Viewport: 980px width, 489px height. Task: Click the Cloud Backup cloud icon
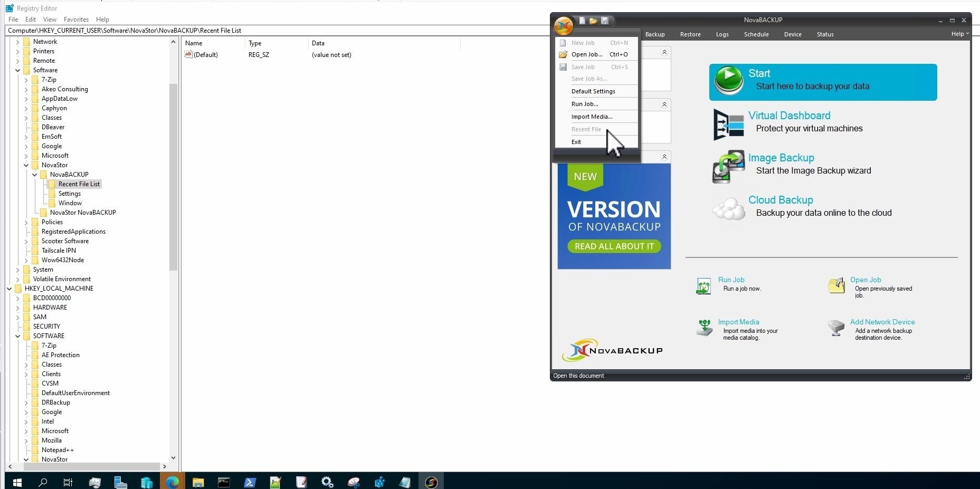click(x=729, y=209)
